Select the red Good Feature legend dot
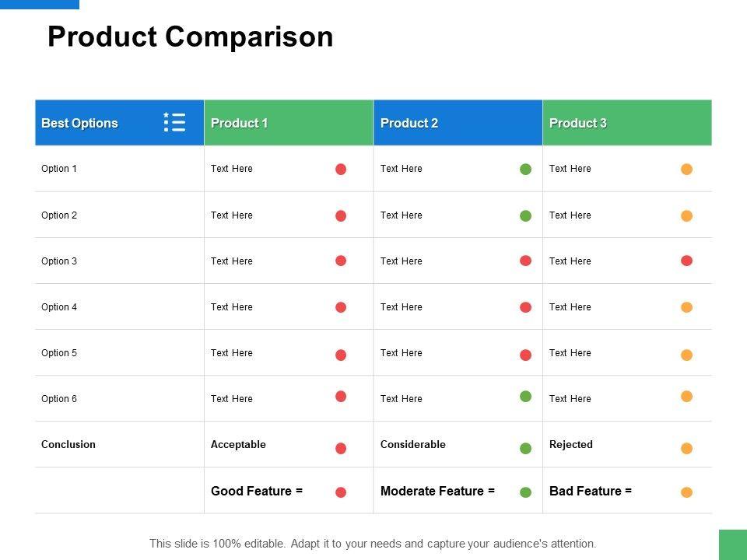The width and height of the screenshot is (747, 560). tap(341, 492)
